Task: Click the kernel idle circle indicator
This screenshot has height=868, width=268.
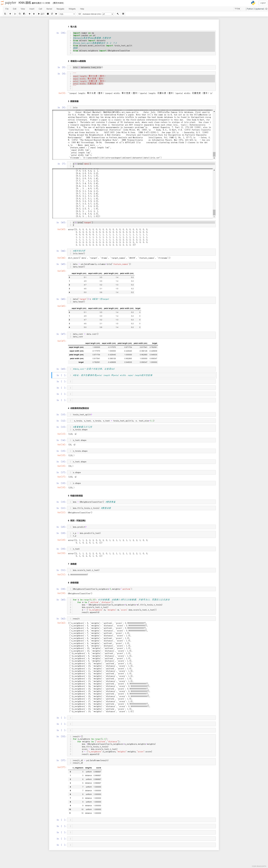Action: [x=266, y=9]
